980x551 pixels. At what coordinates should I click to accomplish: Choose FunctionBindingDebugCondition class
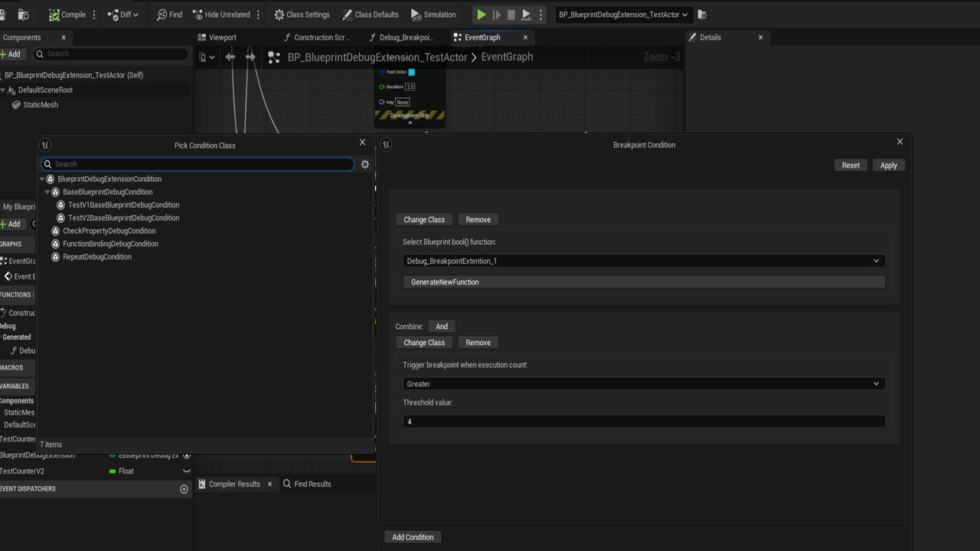tap(110, 244)
